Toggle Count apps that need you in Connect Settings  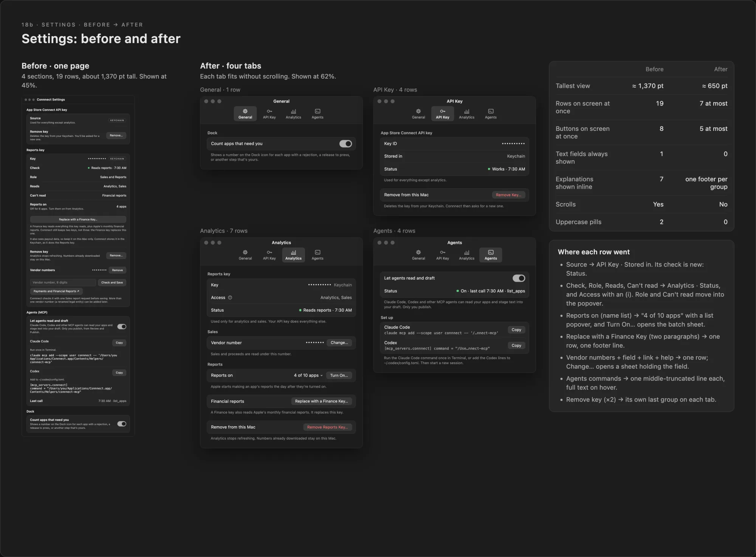pyautogui.click(x=122, y=424)
